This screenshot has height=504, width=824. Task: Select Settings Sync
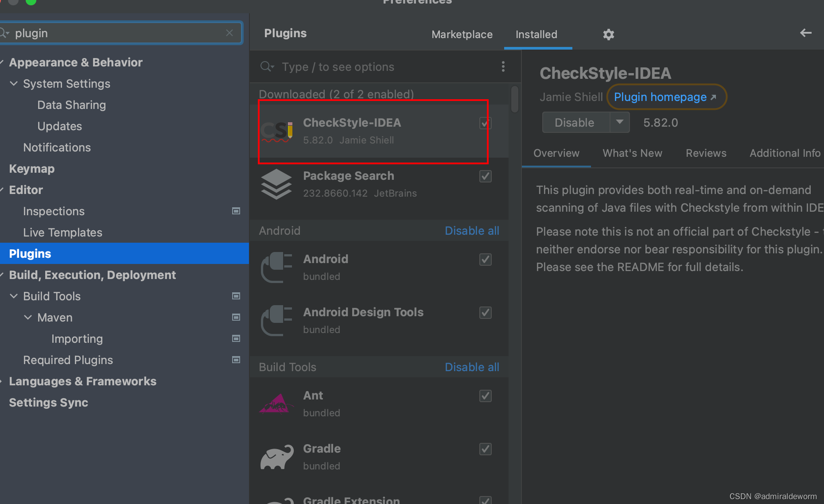pos(49,403)
